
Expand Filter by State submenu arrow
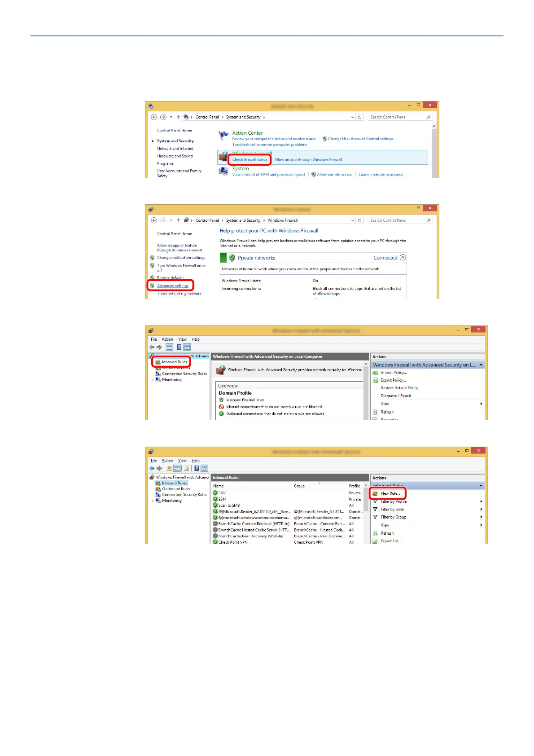pos(481,510)
